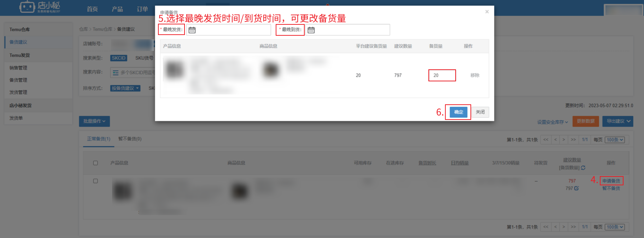The width and height of the screenshot is (644, 238).
Task: Open the top 每页 100条 page size selector
Action: [615, 140]
